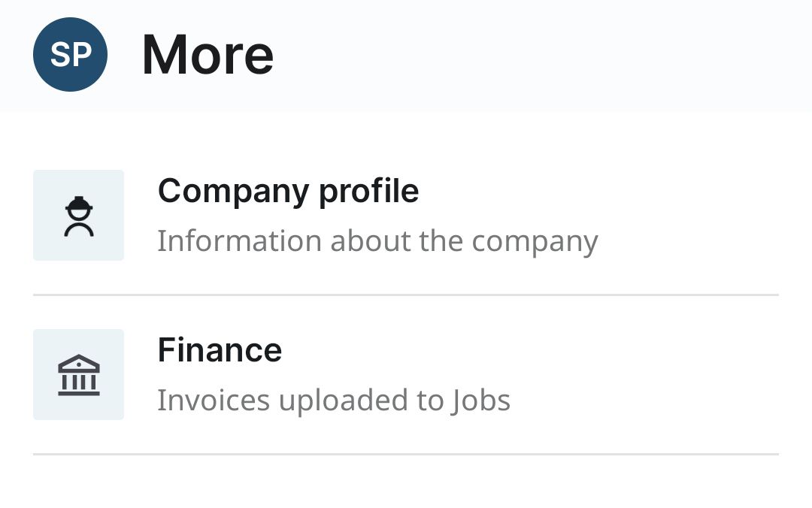Click the divider below Finance
The image size is (812, 508).
point(406,454)
